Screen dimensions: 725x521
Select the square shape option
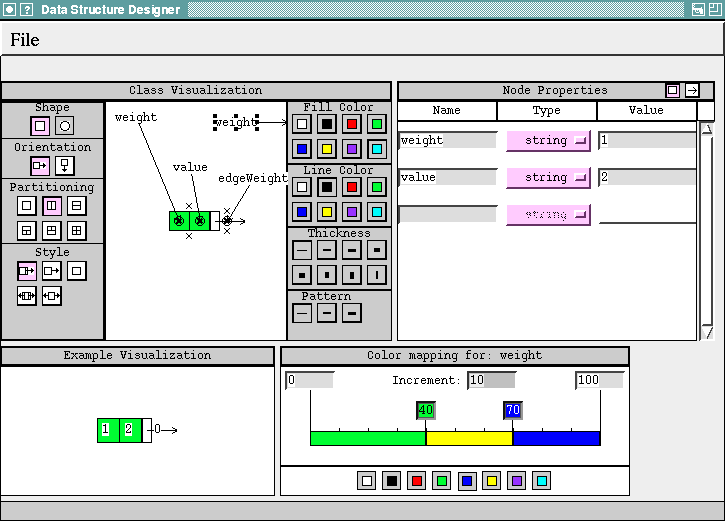pos(40,126)
